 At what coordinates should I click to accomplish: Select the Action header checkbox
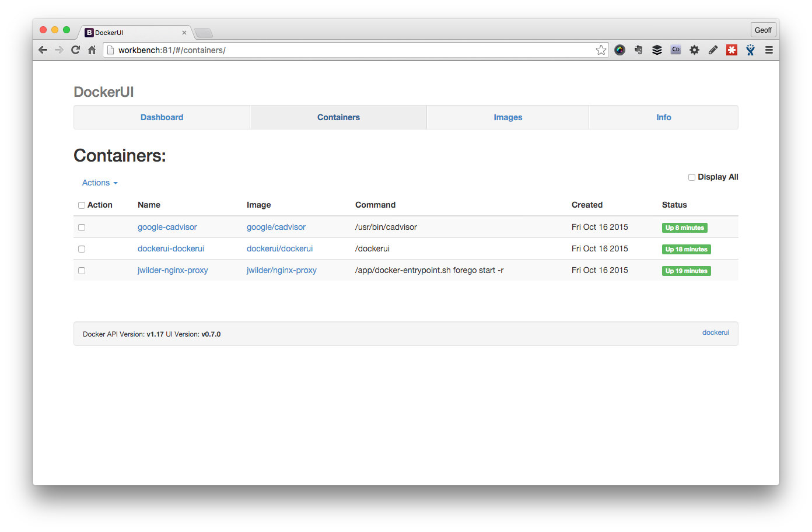point(82,205)
